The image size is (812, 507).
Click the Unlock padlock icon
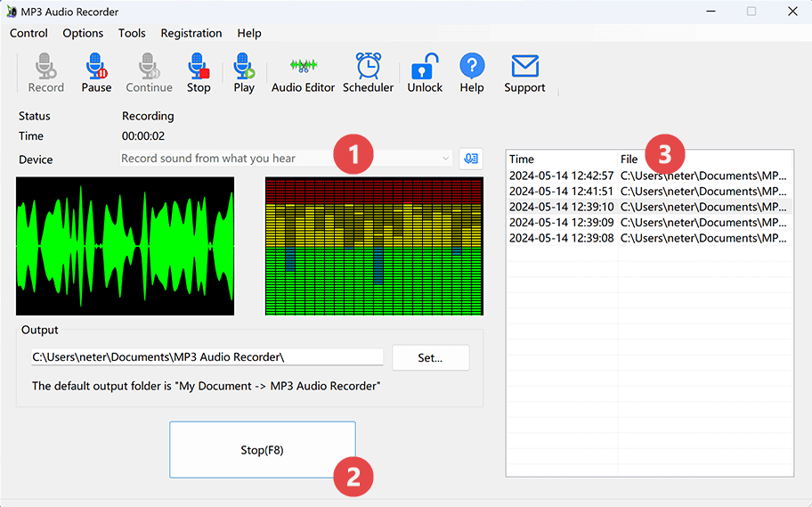click(425, 66)
